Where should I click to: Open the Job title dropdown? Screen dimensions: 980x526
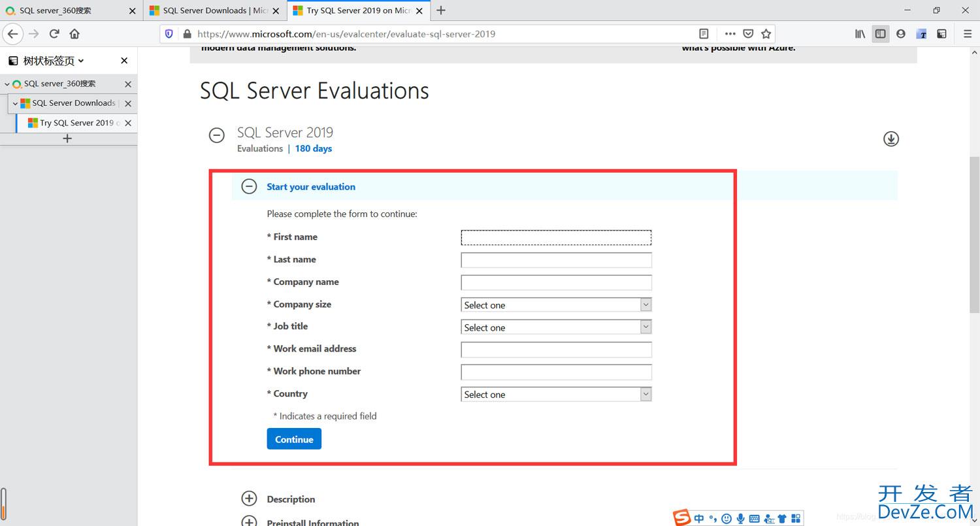click(x=557, y=327)
